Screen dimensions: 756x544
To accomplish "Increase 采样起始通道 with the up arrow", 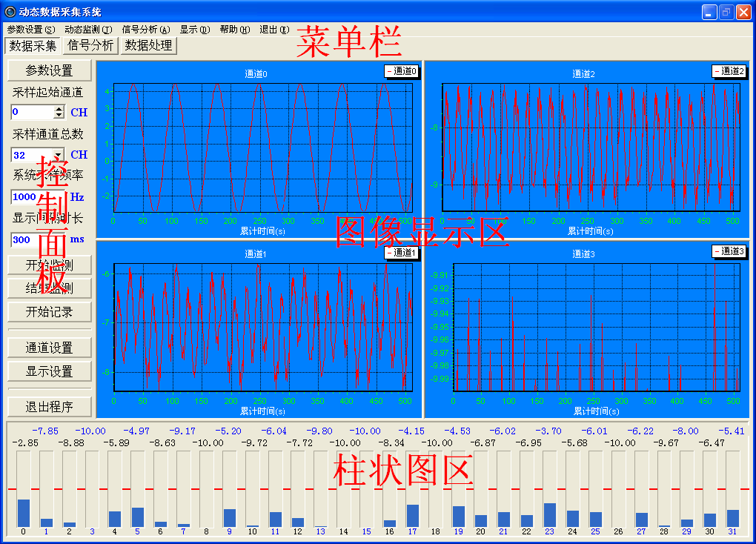I will (x=59, y=109).
